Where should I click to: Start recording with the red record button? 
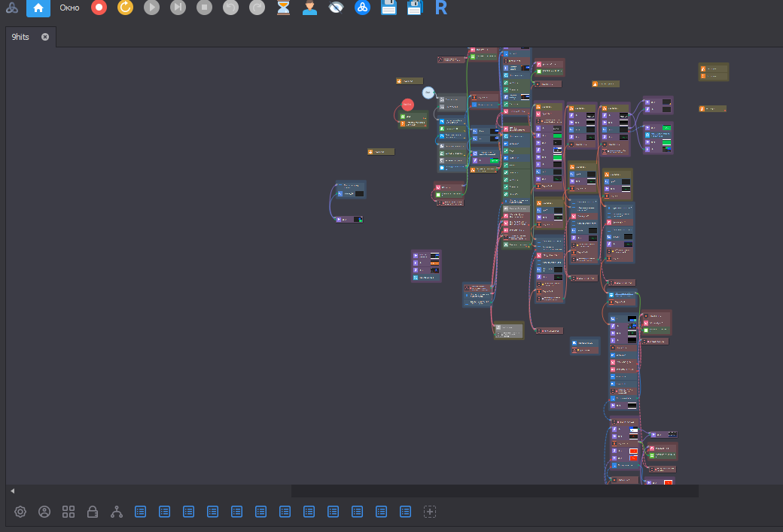point(99,8)
